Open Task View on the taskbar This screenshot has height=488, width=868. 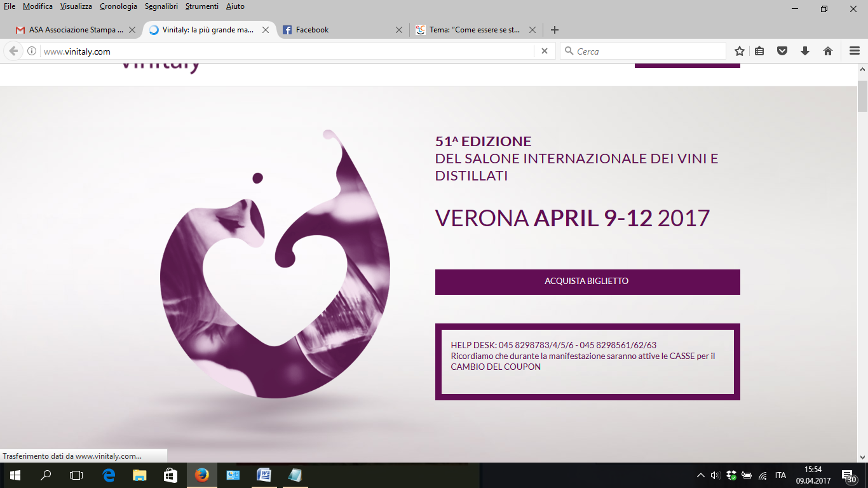[x=76, y=475]
